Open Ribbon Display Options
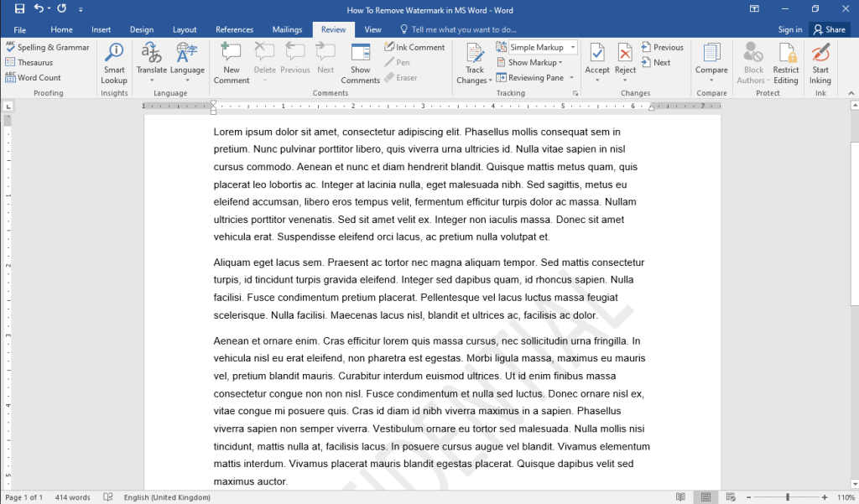 754,8
